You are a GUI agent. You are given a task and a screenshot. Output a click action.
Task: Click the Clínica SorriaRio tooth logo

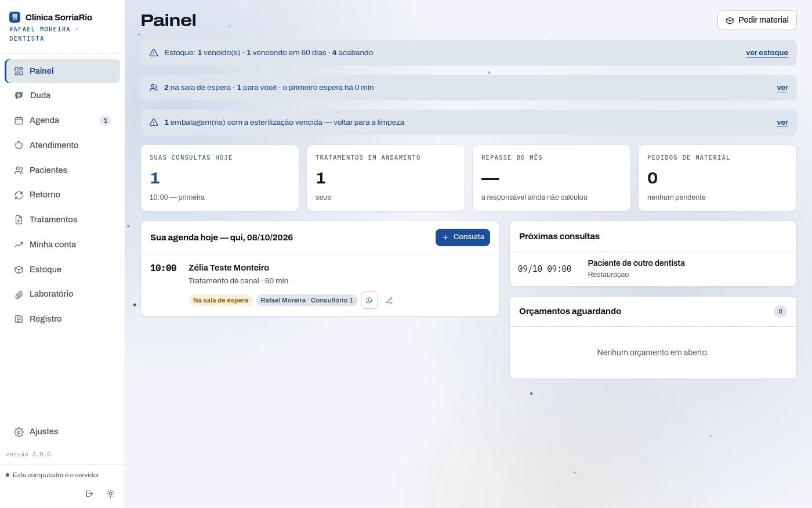(x=14, y=17)
